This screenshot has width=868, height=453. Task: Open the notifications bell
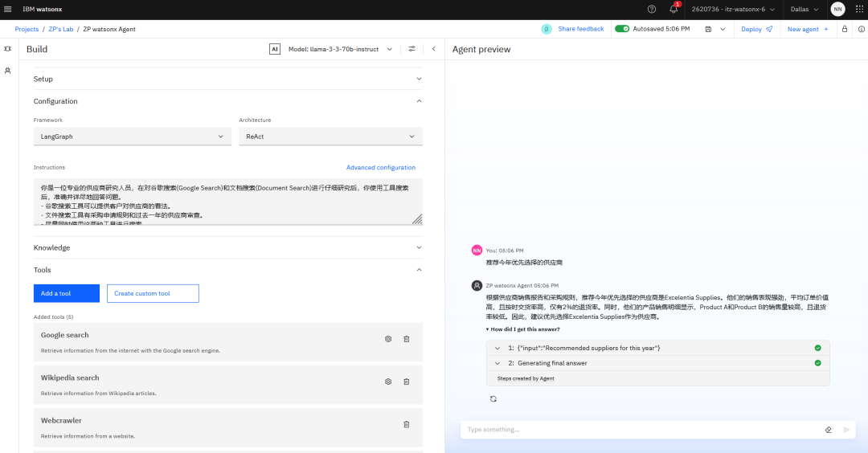674,10
